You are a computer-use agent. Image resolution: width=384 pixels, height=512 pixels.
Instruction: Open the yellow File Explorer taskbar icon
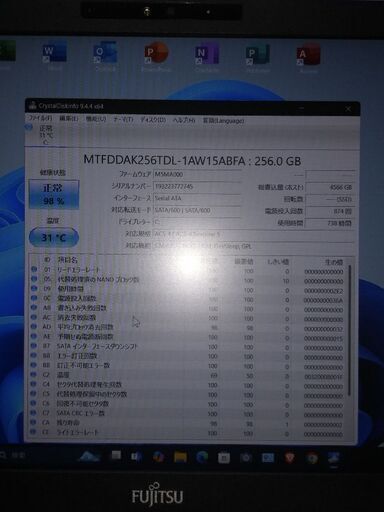[180, 457]
